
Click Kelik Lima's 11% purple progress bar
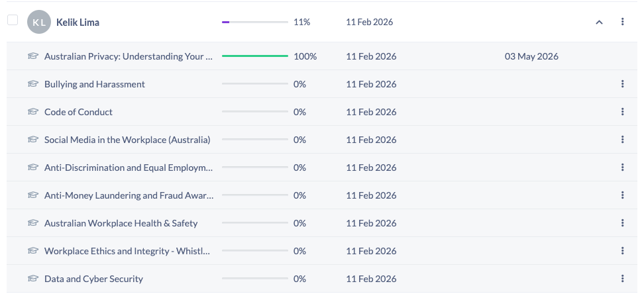[x=255, y=22]
